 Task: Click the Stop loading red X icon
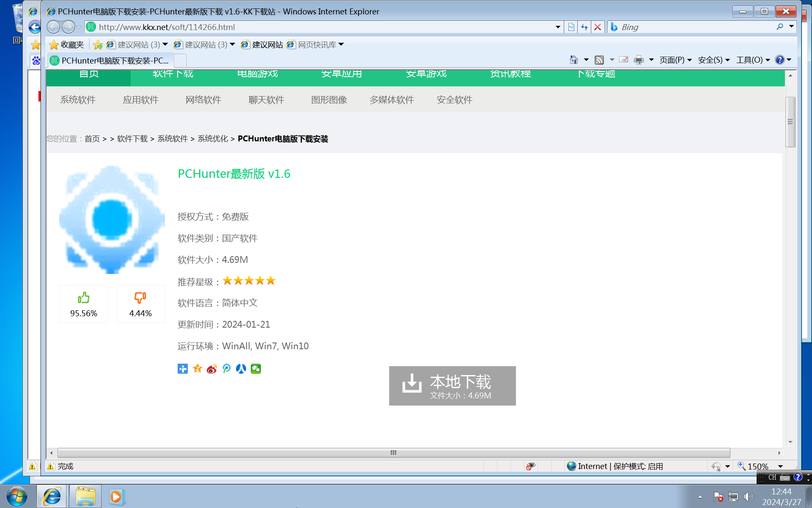598,27
